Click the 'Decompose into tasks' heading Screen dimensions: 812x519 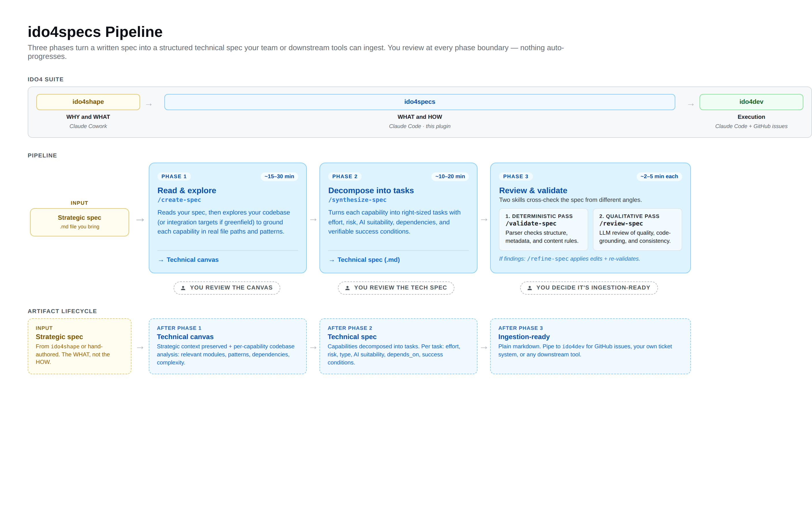pyautogui.click(x=371, y=191)
